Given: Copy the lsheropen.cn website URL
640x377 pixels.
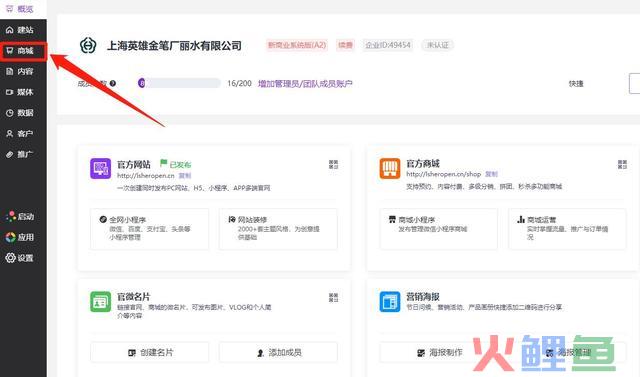Looking at the screenshot, I should (x=184, y=175).
